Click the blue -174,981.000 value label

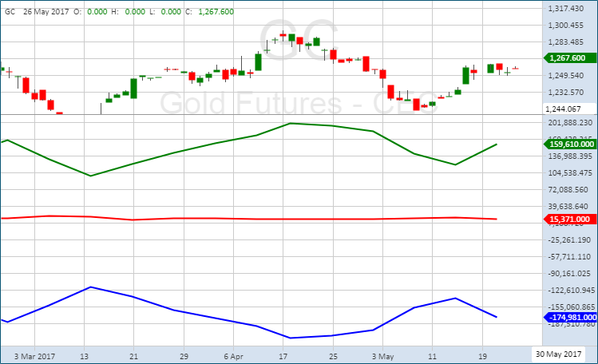[570, 317]
